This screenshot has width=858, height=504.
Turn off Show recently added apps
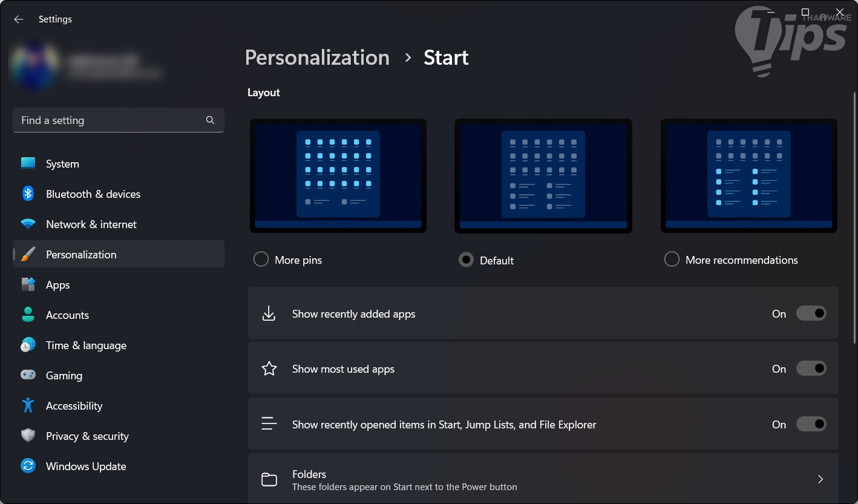coord(811,313)
